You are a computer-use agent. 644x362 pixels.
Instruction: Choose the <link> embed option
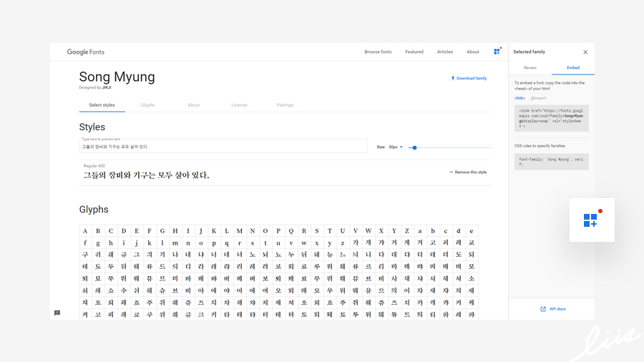[519, 98]
